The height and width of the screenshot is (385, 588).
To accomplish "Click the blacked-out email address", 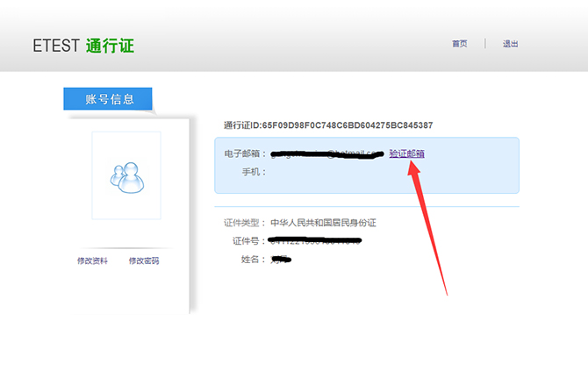I will click(x=326, y=154).
